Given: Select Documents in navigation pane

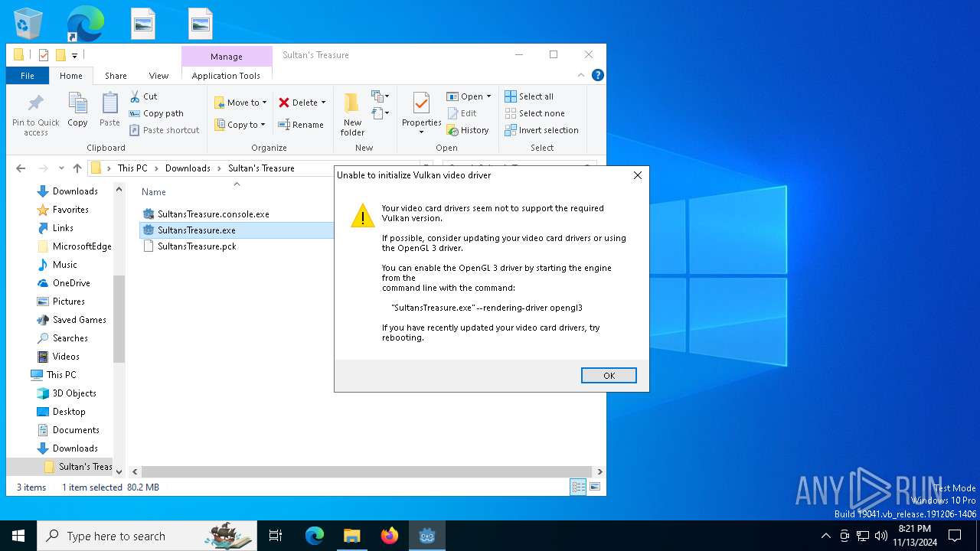Looking at the screenshot, I should pyautogui.click(x=76, y=430).
